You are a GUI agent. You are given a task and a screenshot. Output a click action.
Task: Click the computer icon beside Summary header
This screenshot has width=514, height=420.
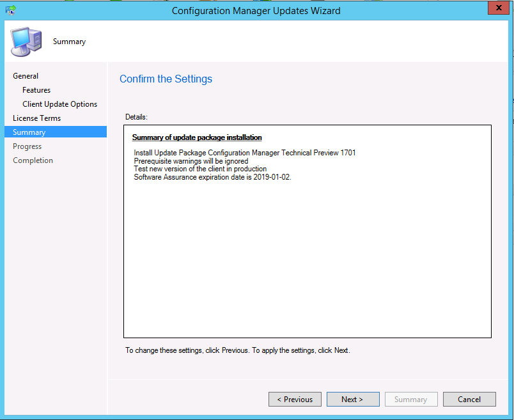[26, 42]
